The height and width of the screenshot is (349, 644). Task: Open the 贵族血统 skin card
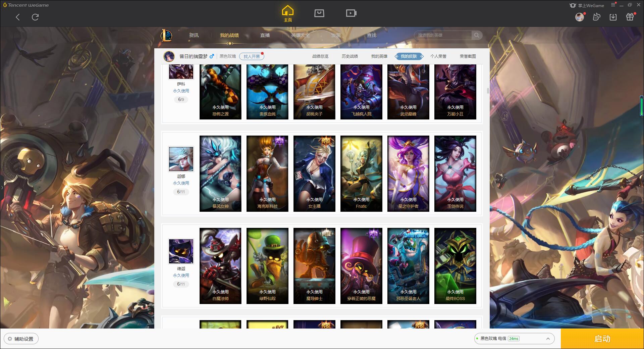pos(267,92)
